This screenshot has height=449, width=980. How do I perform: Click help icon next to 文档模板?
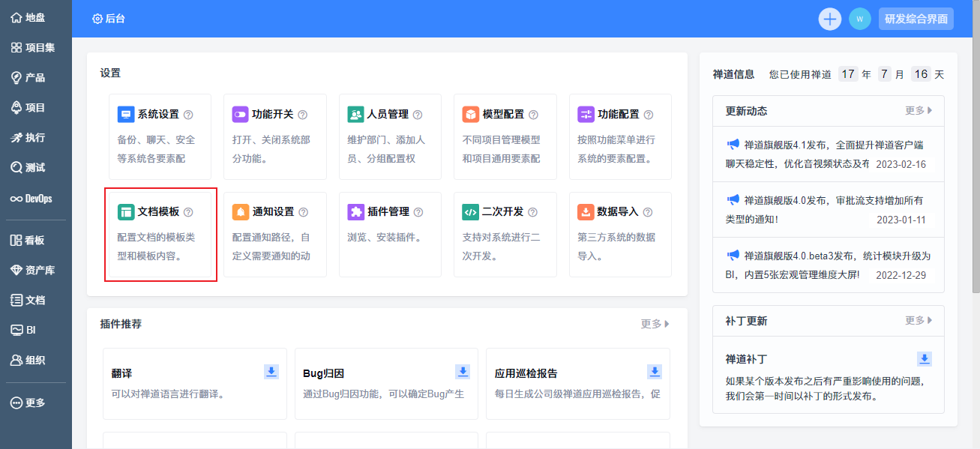(188, 212)
